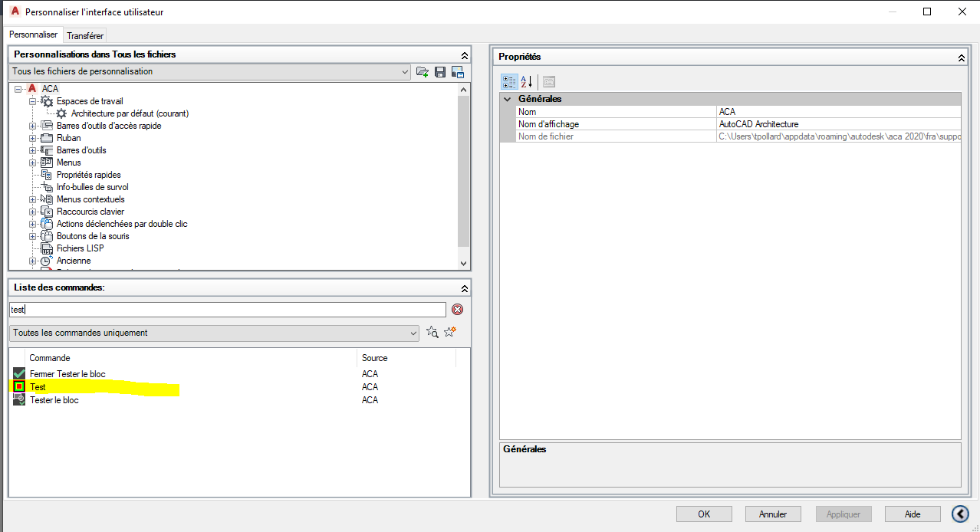Select the categorized view icon in Propriétés
980x532 pixels.
point(509,81)
